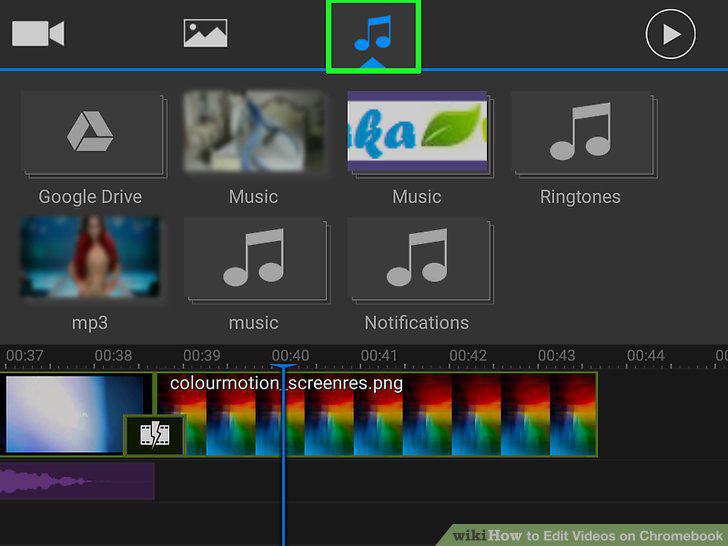Select the blue-white video clip in timeline
Screen dimensions: 728x546
click(x=74, y=414)
